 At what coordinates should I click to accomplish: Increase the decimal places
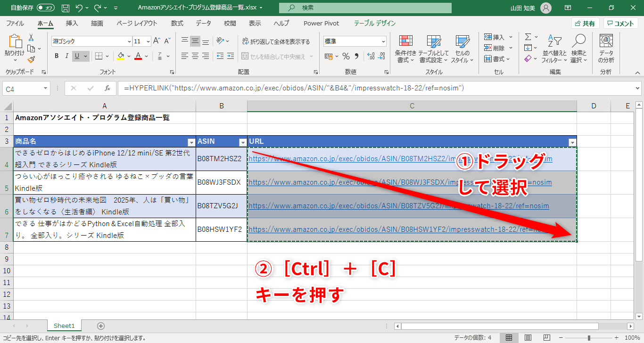tap(371, 57)
